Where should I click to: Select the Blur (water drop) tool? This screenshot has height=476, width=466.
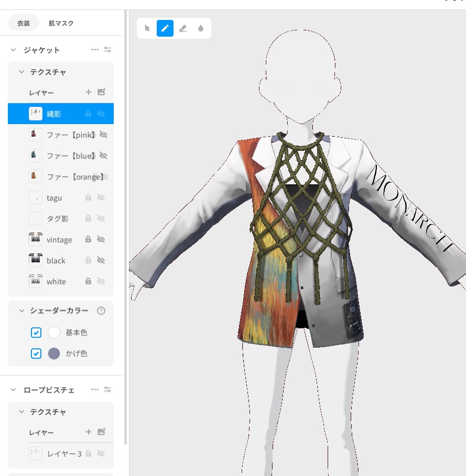pos(201,28)
